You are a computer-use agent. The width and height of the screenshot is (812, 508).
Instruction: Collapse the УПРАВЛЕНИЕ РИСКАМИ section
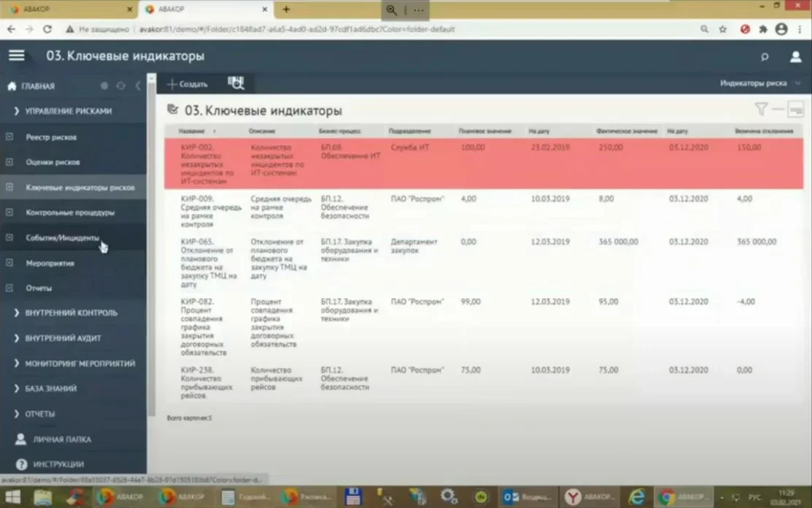16,111
